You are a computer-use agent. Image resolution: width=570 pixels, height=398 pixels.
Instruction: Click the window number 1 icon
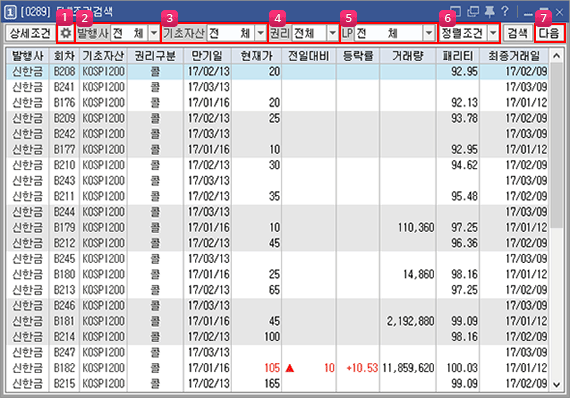[10, 12]
